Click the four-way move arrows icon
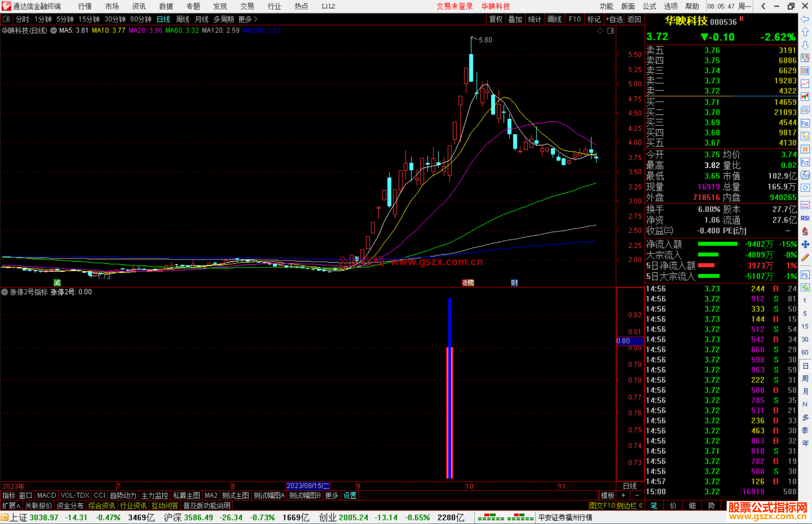Image resolution: width=812 pixels, height=524 pixels. [x=805, y=245]
